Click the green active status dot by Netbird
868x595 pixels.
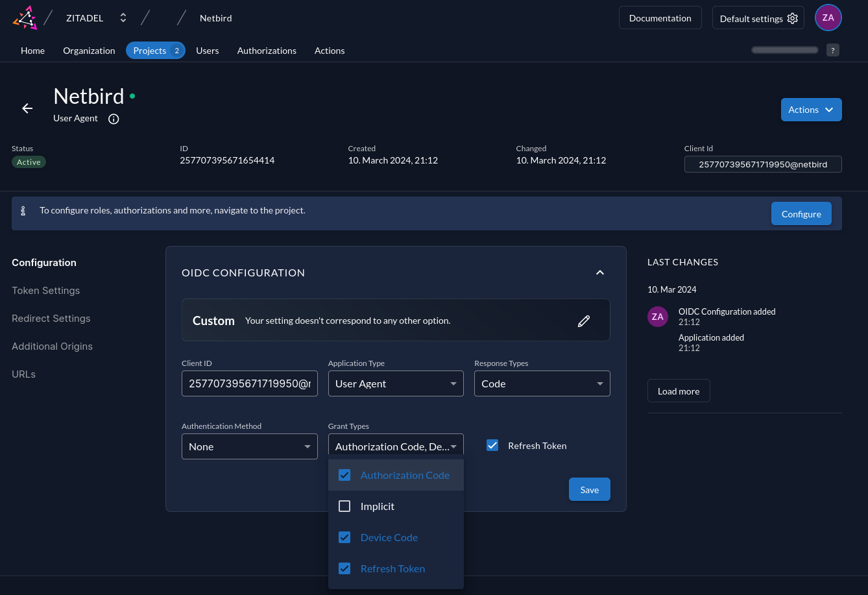[132, 96]
